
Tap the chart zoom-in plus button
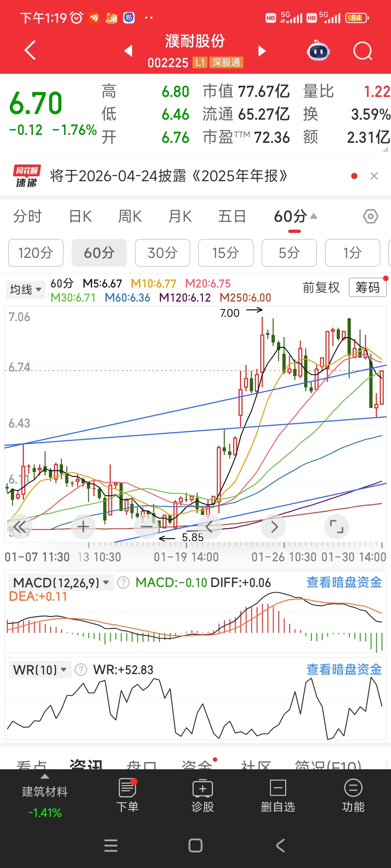tap(83, 527)
